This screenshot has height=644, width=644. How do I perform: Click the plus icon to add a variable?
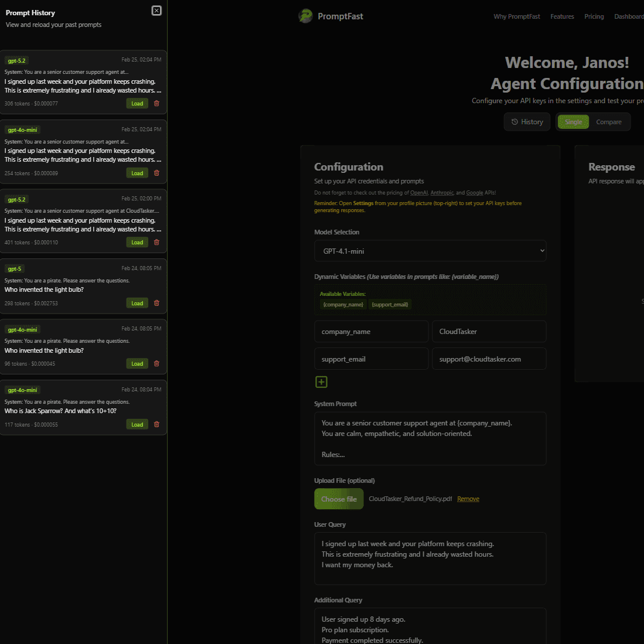pos(321,381)
